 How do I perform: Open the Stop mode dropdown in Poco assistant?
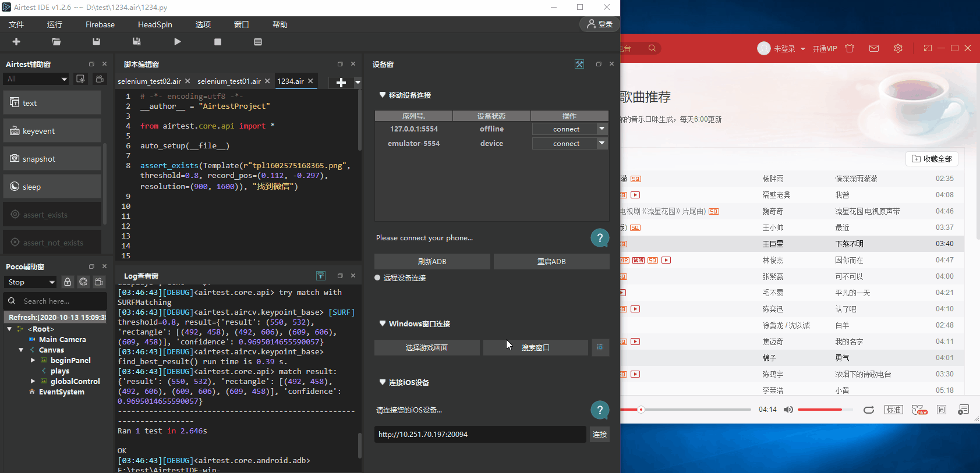click(x=31, y=282)
